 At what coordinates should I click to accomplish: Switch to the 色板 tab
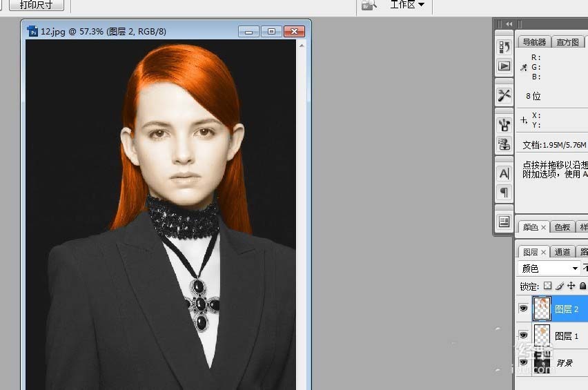pyautogui.click(x=562, y=227)
